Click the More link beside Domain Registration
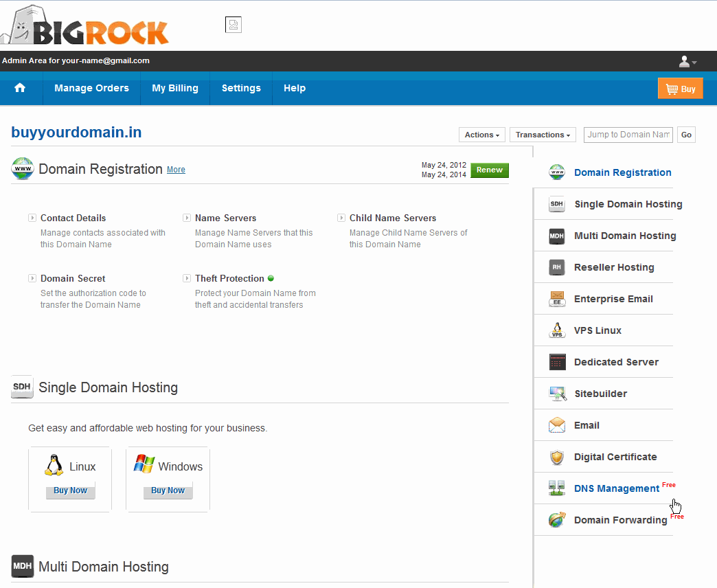Viewport: 717px width, 588px height. pos(176,170)
